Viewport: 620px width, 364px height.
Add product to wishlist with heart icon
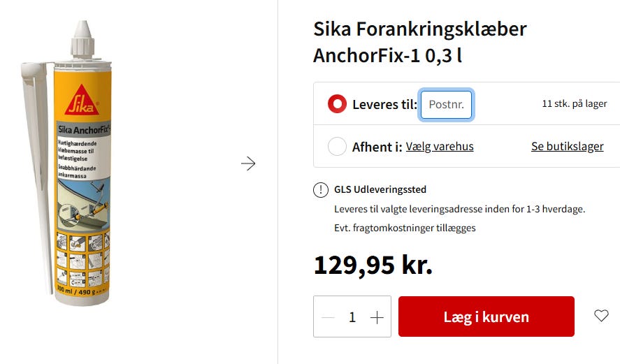(601, 316)
